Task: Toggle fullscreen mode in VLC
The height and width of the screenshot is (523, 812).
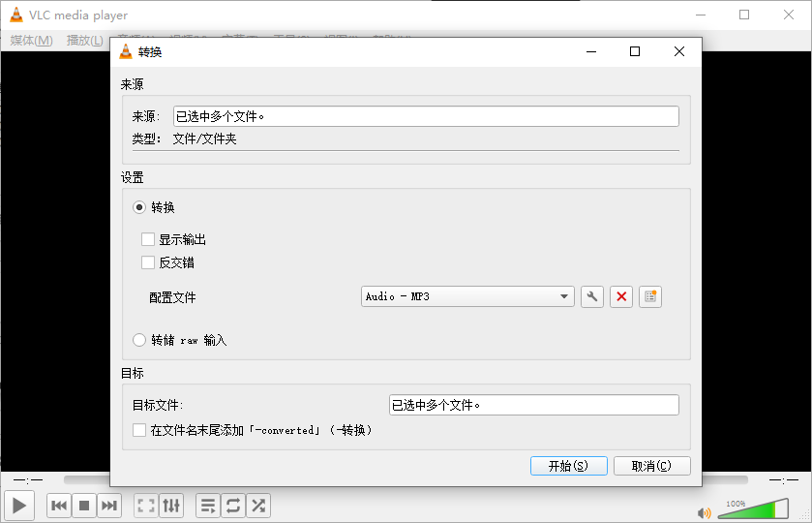Action: pos(146,506)
